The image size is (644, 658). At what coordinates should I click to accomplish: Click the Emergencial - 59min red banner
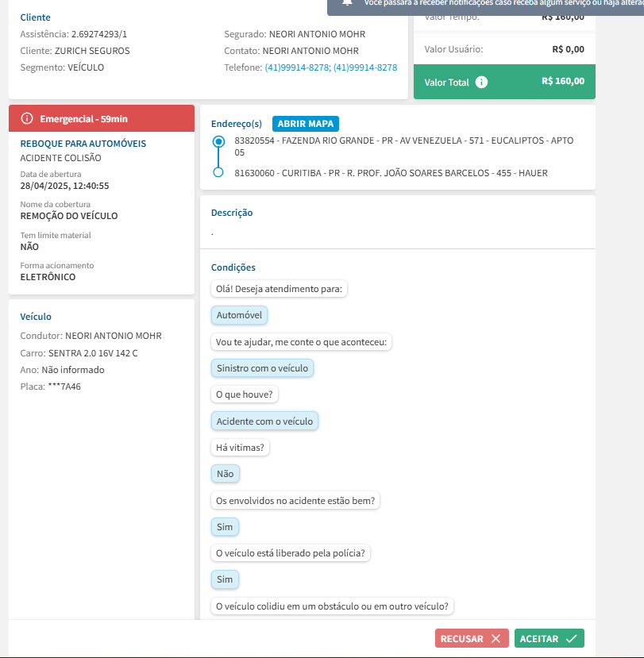click(101, 119)
